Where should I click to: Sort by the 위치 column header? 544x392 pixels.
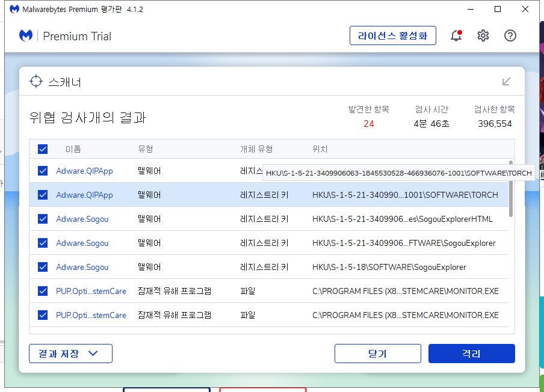pyautogui.click(x=320, y=149)
